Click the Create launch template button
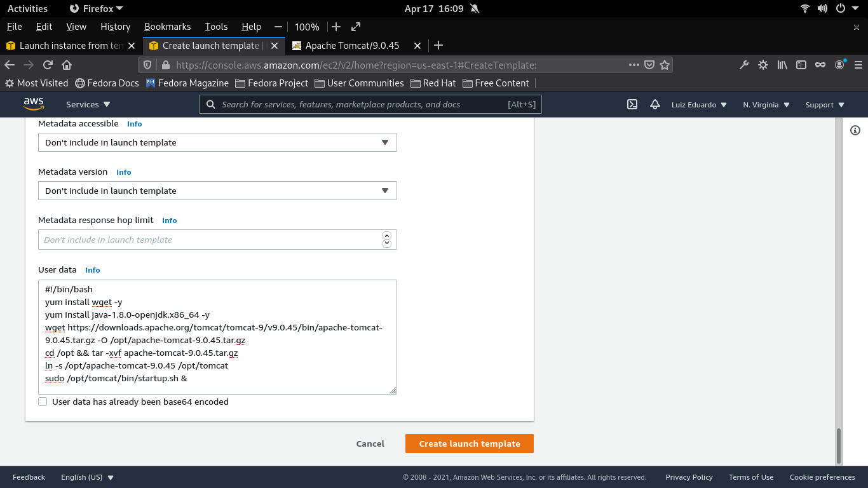The width and height of the screenshot is (868, 488). point(469,444)
